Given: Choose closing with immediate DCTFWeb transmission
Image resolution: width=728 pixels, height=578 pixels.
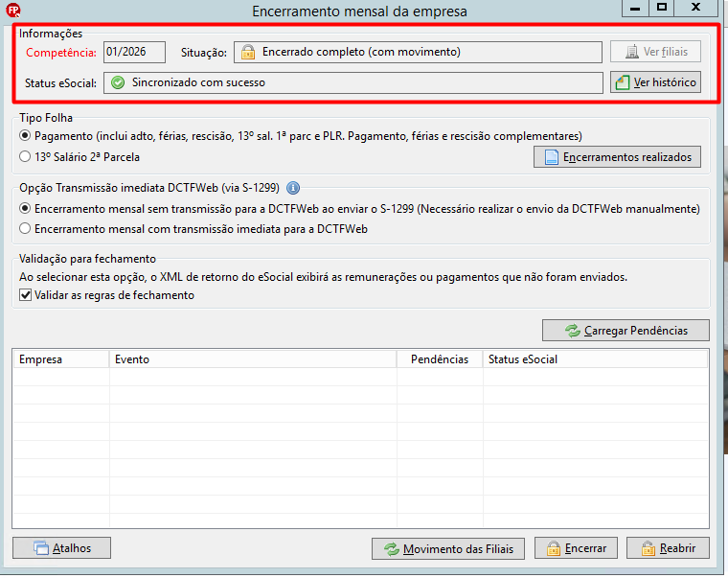Looking at the screenshot, I should [25, 228].
